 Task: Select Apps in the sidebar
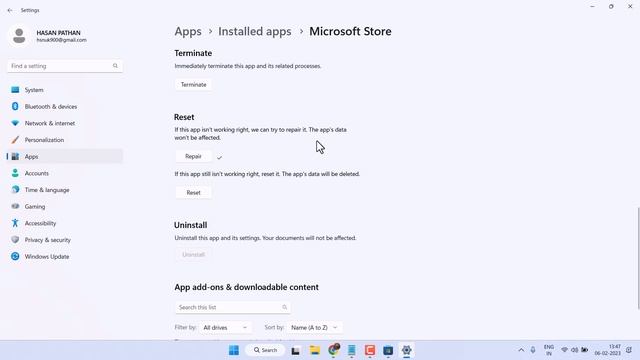coord(65,156)
